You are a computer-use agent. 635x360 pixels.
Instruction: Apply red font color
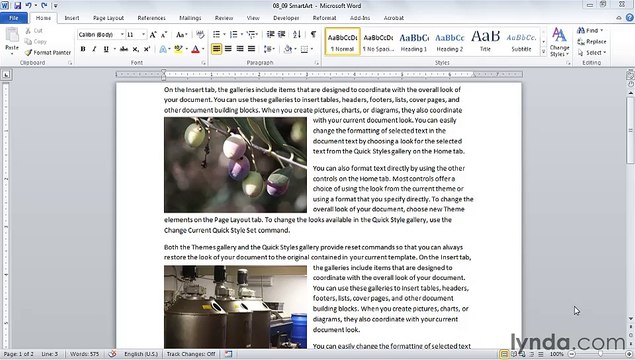(195, 49)
